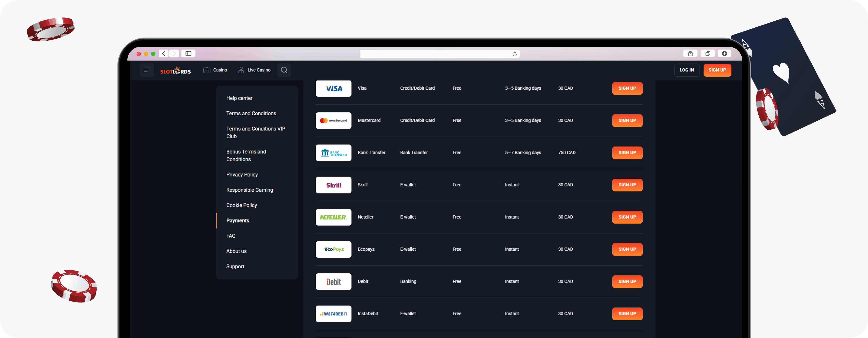The image size is (868, 338).
Task: Click 'Credit/Debit Card' in Visa row
Action: click(x=417, y=88)
